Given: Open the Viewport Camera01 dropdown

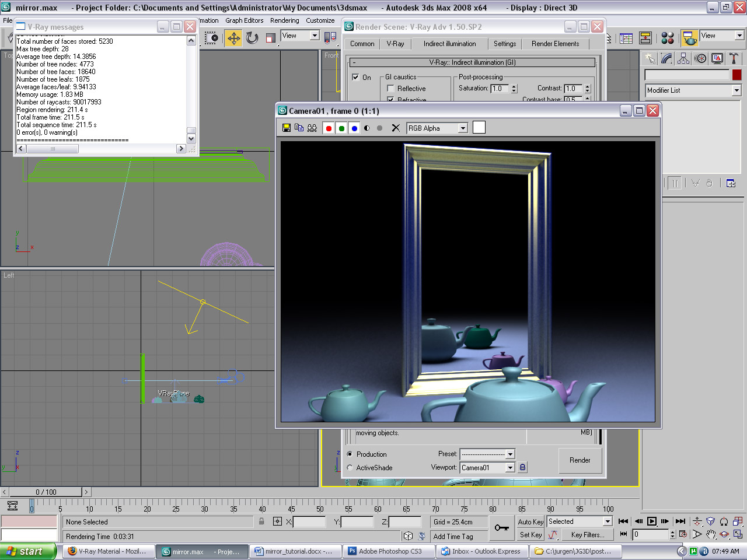Looking at the screenshot, I should click(509, 468).
